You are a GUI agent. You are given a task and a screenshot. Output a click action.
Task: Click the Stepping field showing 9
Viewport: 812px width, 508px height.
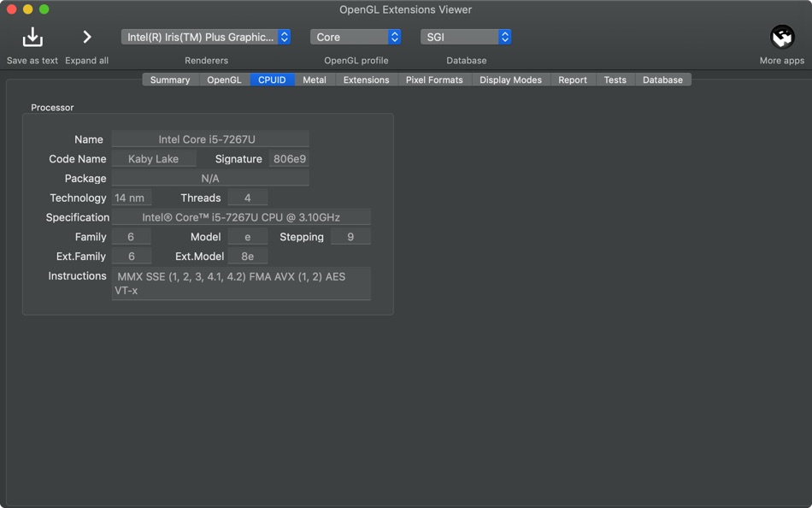pyautogui.click(x=350, y=236)
